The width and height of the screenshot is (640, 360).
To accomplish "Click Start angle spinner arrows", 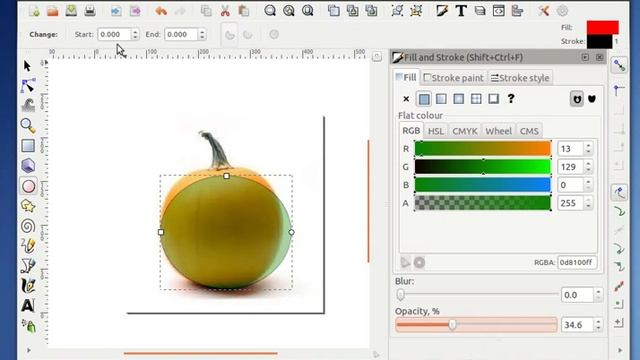I will pyautogui.click(x=135, y=34).
